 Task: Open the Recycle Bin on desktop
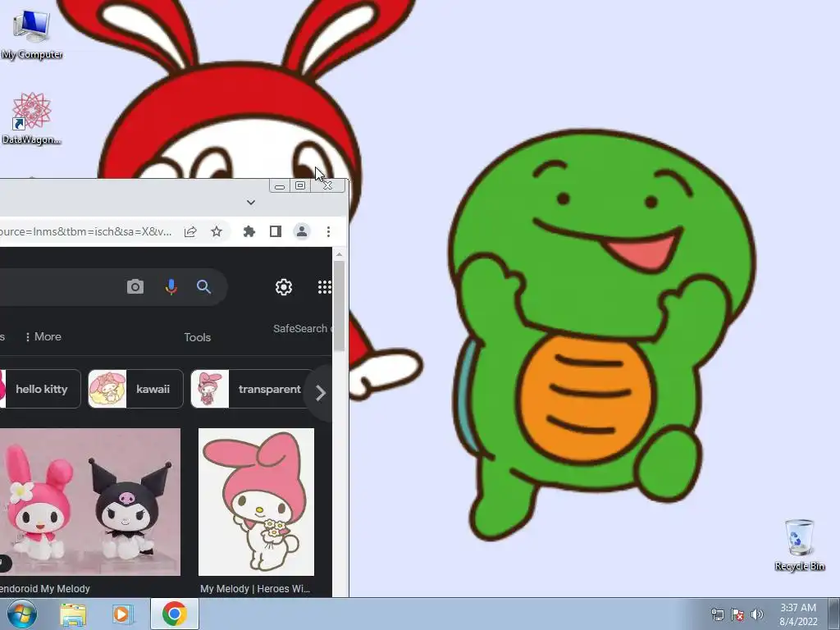[x=799, y=545]
